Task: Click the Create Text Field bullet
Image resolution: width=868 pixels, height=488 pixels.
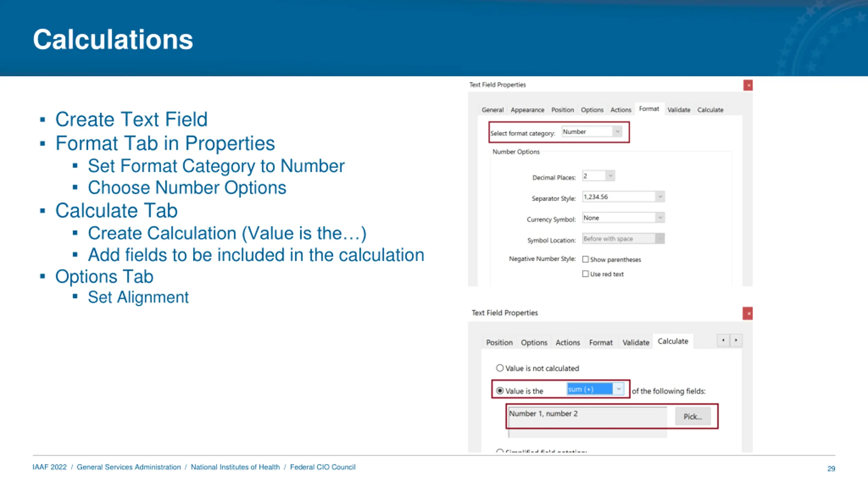Action: point(132,119)
